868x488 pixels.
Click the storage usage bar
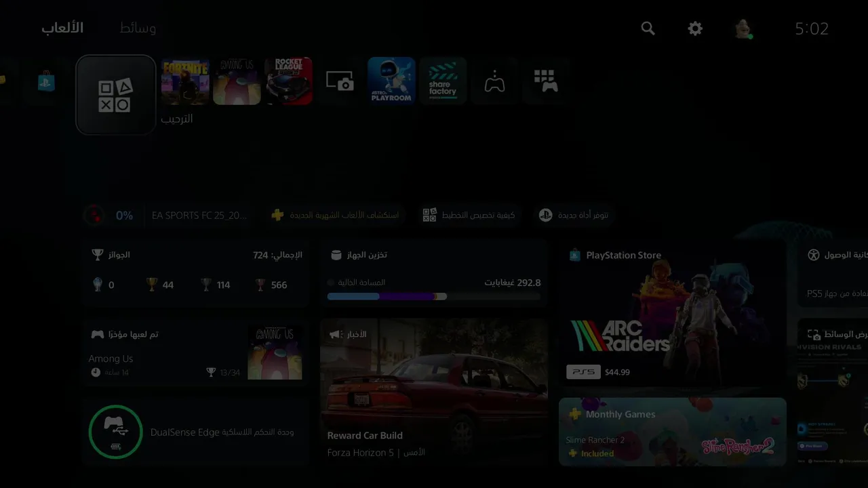click(434, 296)
